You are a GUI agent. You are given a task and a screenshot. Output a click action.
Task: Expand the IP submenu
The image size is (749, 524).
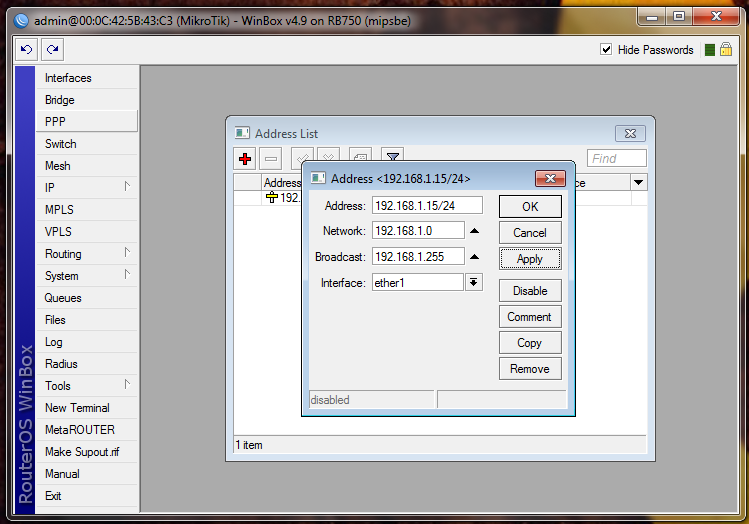click(86, 188)
